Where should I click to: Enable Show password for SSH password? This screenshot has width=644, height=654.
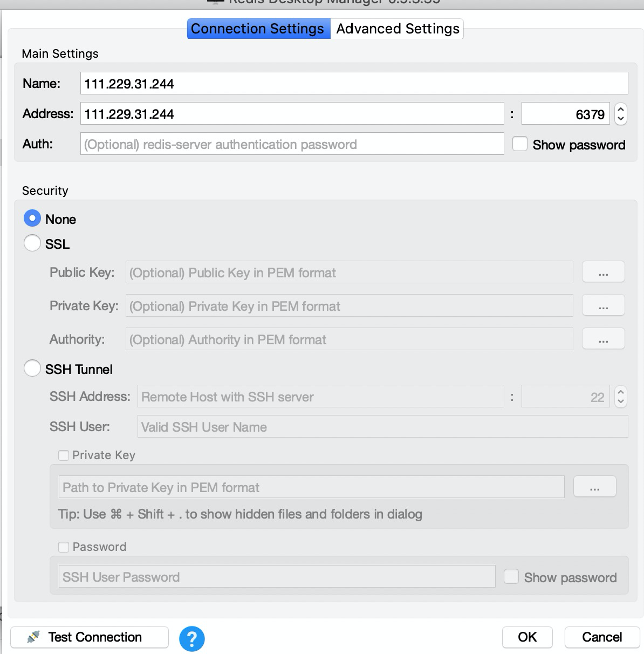click(511, 576)
